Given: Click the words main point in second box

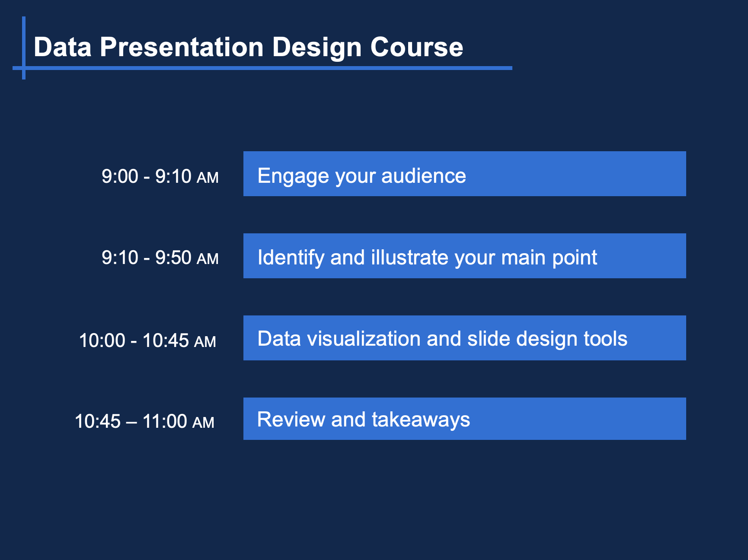Looking at the screenshot, I should click(549, 258).
